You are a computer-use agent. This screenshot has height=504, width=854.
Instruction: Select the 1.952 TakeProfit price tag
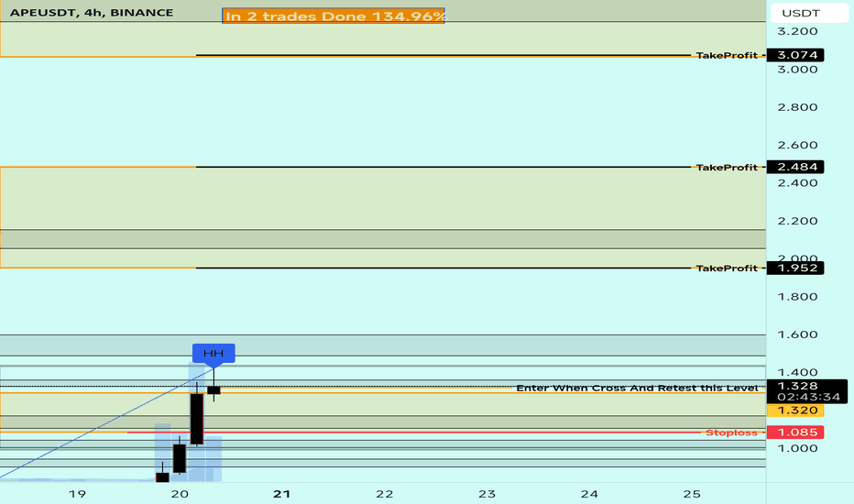[x=795, y=268]
